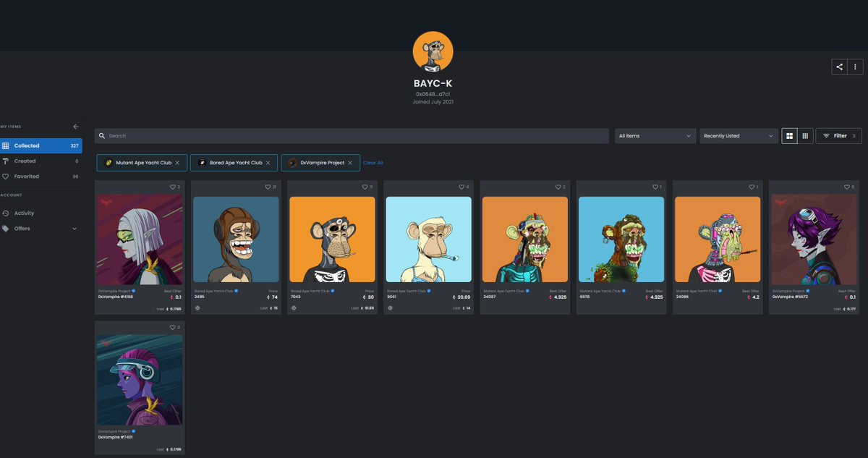
Task: Remove Mutant Ape Yacht Club filter chip
Action: coord(177,163)
